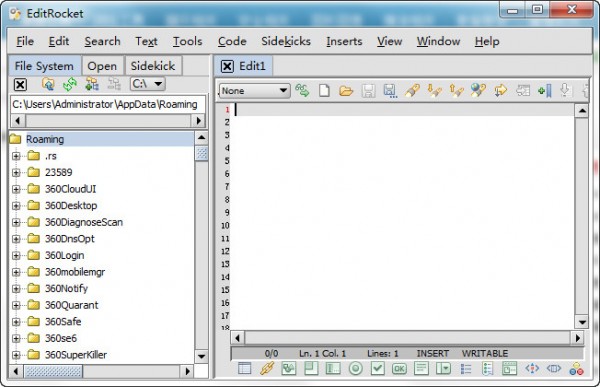Click editor horizontal scrollbar right arrow

coord(577,338)
